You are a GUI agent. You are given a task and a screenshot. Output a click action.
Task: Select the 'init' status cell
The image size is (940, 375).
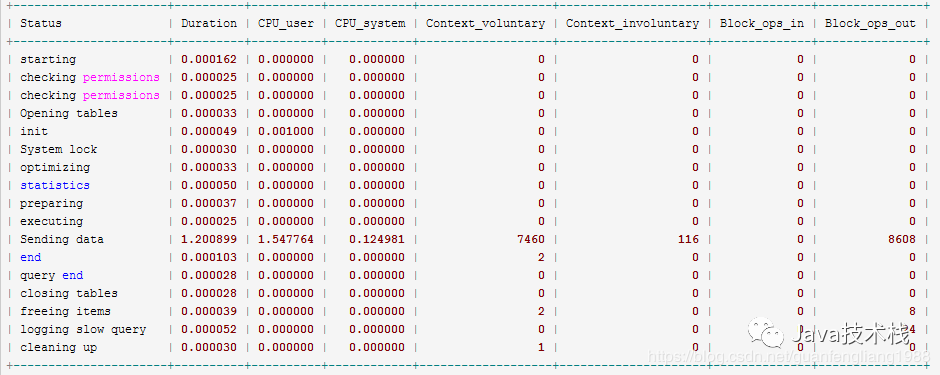coord(34,131)
